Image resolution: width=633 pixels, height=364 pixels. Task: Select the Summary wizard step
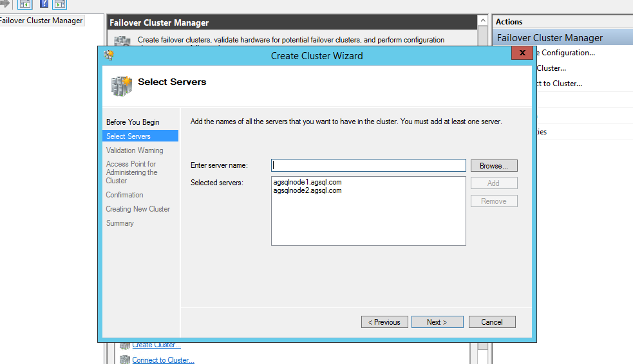[120, 223]
